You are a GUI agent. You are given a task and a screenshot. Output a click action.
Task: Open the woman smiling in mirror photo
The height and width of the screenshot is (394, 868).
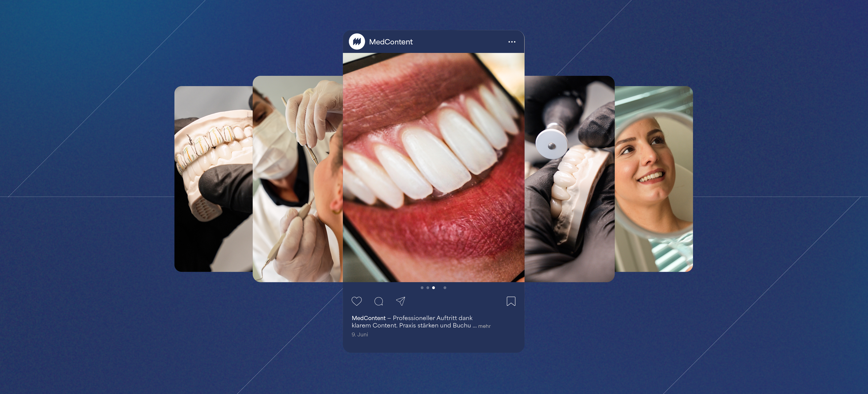654,179
